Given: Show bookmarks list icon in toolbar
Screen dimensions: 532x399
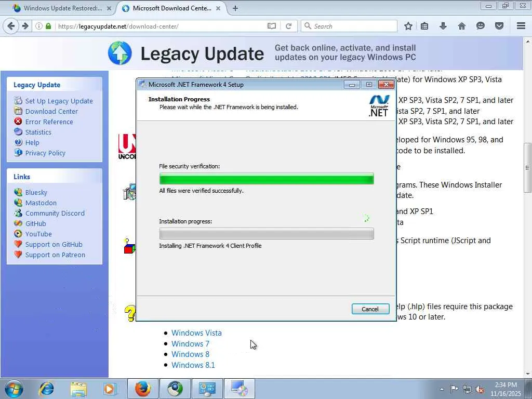Looking at the screenshot, I should tap(424, 26).
